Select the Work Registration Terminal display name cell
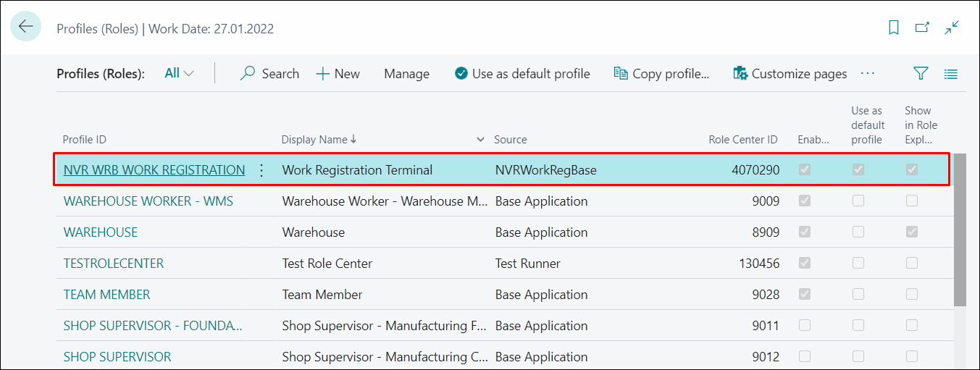The width and height of the screenshot is (980, 370). tap(357, 170)
